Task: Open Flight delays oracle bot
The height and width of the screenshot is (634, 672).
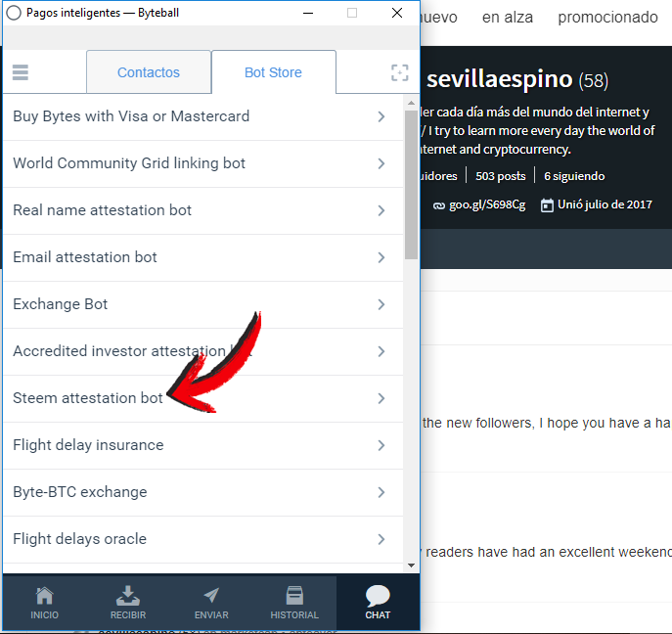Action: 203,539
